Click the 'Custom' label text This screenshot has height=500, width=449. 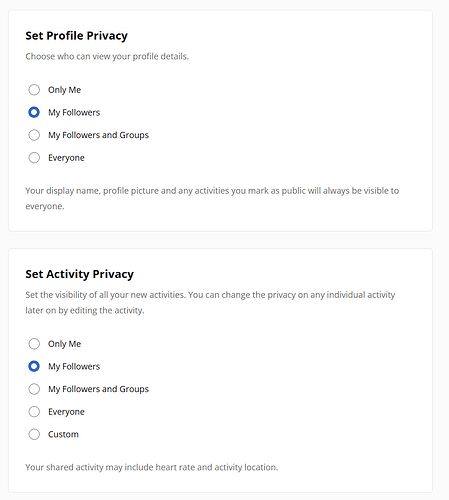[x=63, y=434]
